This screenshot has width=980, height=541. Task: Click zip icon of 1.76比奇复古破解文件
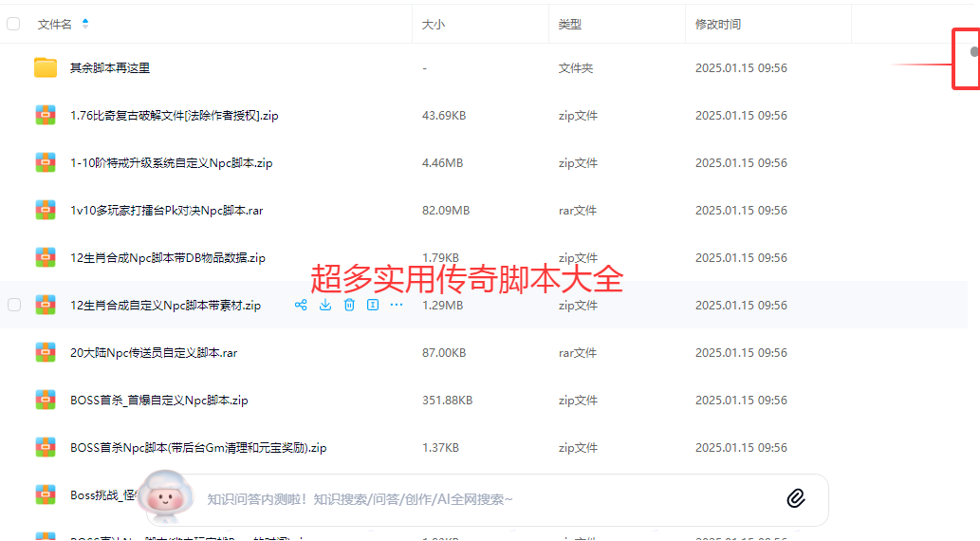[46, 115]
